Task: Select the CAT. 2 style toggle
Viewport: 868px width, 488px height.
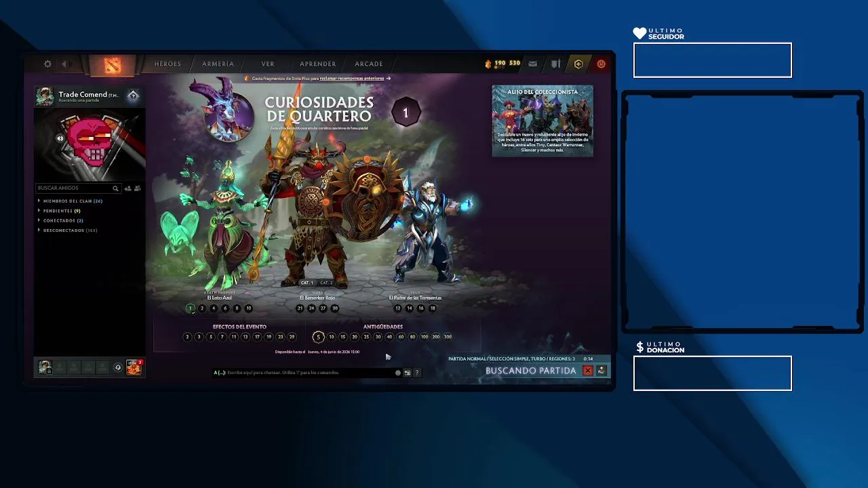Action: point(326,283)
